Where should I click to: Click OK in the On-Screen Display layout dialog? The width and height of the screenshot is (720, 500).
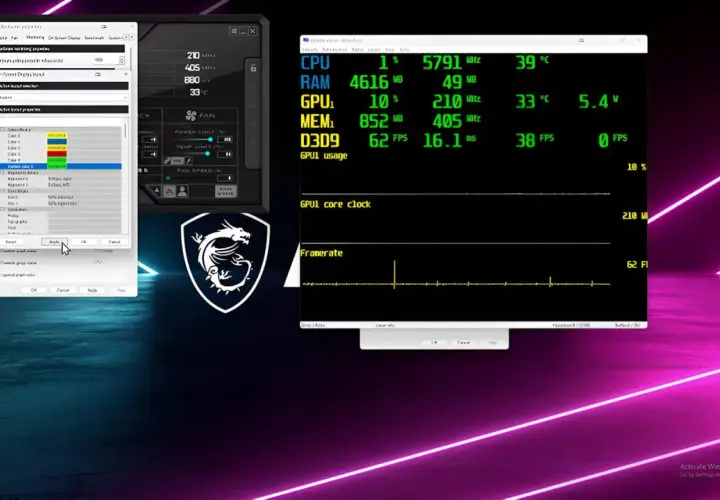[x=84, y=242]
